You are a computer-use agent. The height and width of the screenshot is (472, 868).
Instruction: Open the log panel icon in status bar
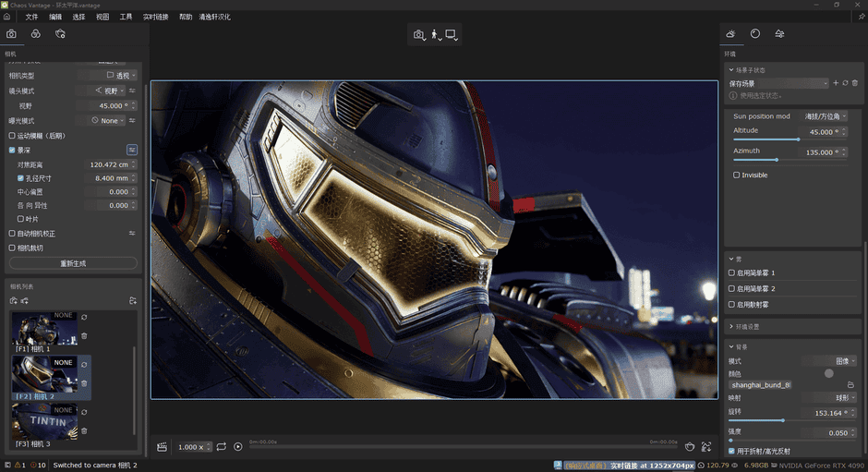pyautogui.click(x=7, y=466)
